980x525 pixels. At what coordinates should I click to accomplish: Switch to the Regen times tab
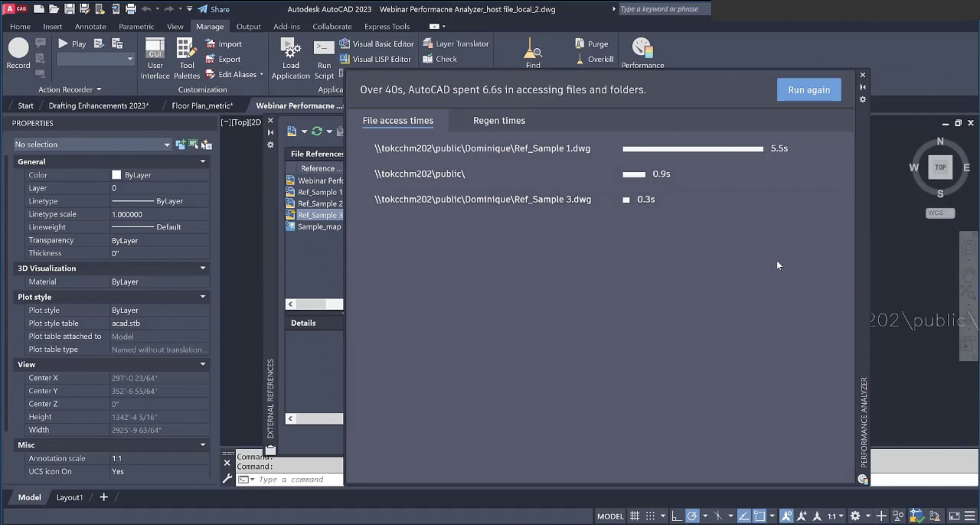click(499, 120)
